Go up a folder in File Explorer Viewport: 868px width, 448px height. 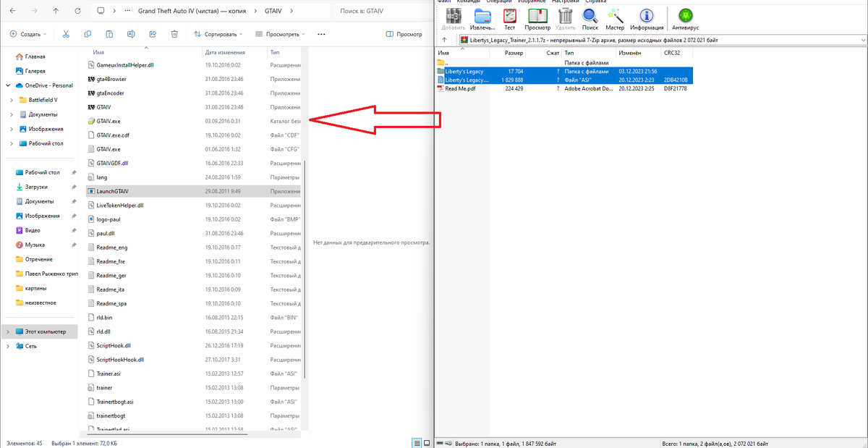[56, 12]
